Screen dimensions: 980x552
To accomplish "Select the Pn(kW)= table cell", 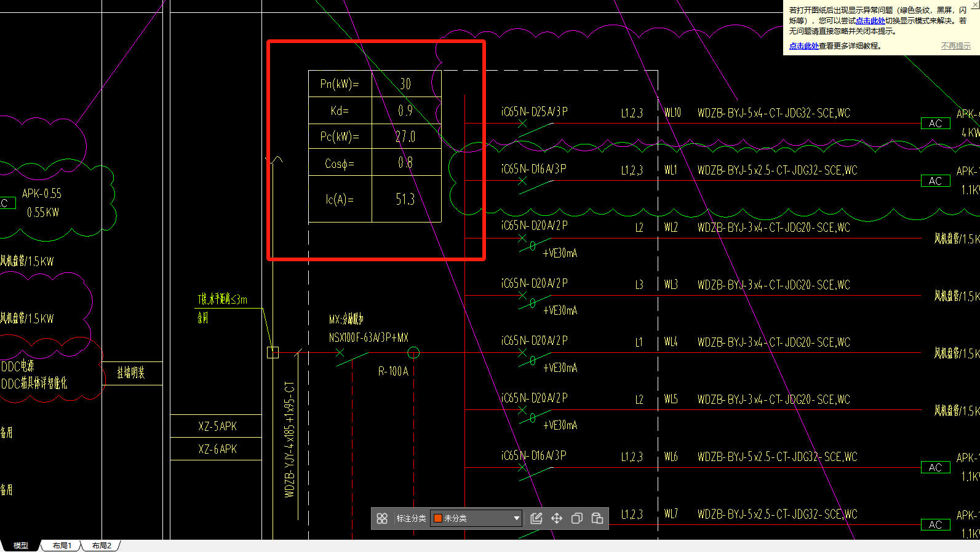I will tap(340, 84).
